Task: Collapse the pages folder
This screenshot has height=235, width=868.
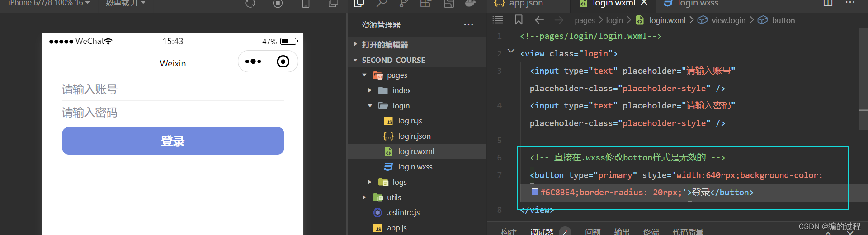Action: [364, 75]
